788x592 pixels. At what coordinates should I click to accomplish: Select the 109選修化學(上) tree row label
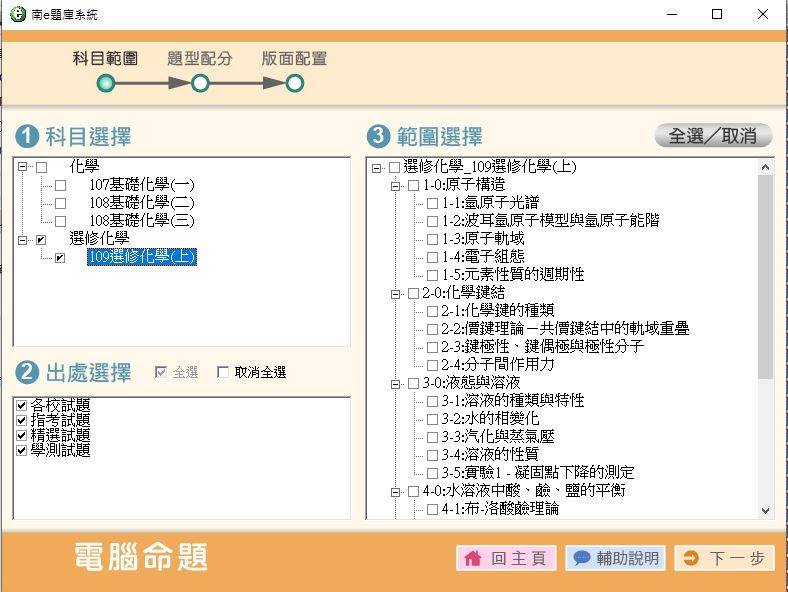click(x=142, y=257)
